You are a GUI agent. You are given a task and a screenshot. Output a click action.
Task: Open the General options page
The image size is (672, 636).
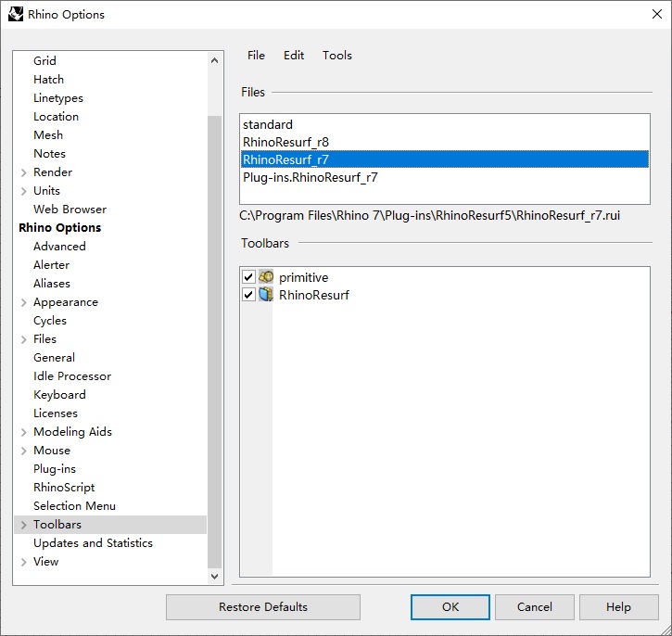coord(54,358)
